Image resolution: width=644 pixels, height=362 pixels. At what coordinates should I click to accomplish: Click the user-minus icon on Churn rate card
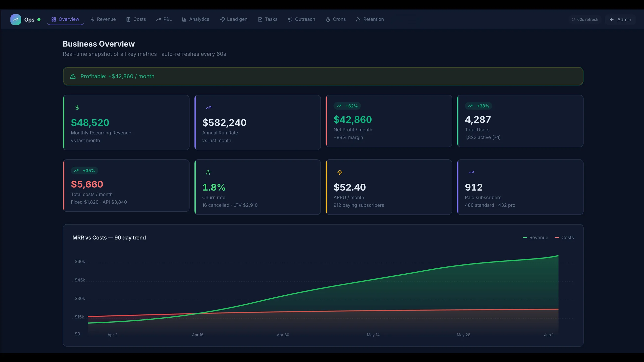209,172
